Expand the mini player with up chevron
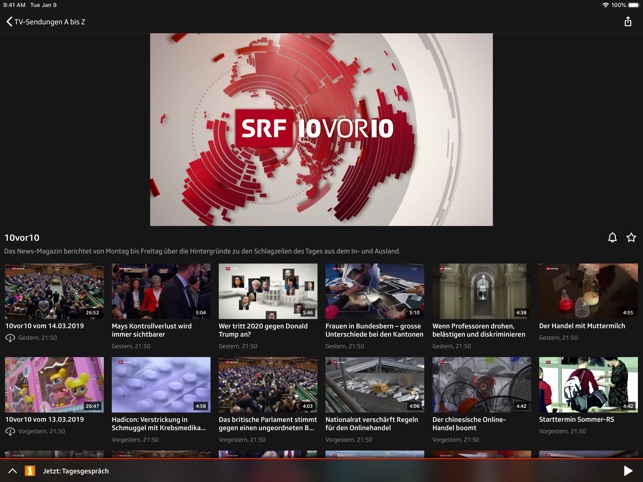 [x=12, y=471]
